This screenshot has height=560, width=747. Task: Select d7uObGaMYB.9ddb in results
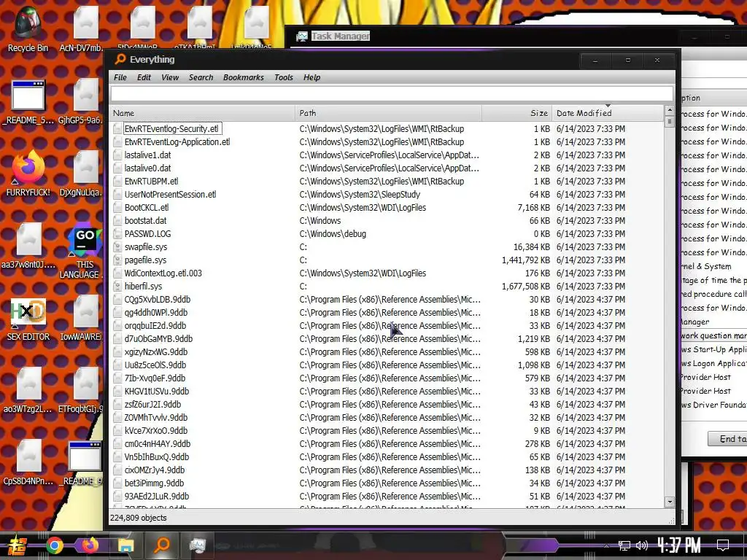(x=387, y=338)
